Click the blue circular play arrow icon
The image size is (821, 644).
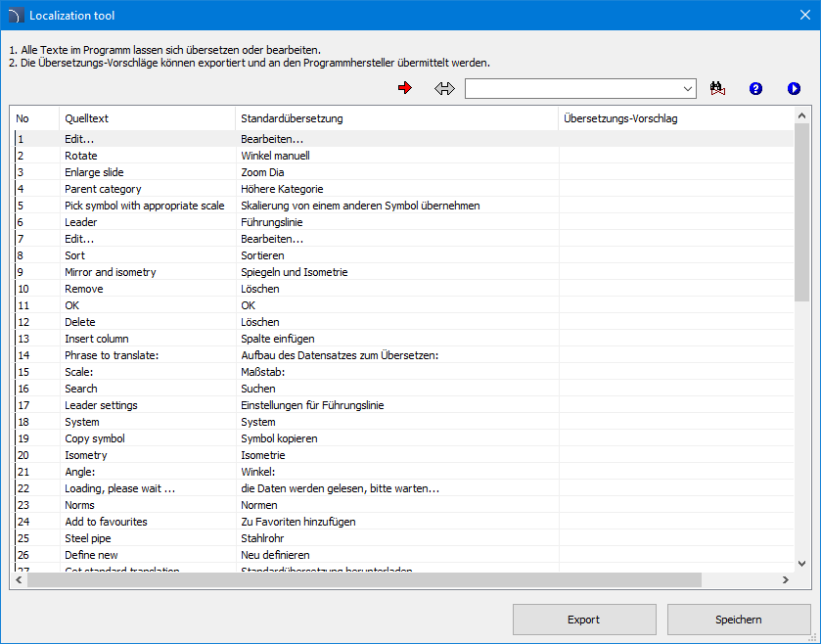[x=794, y=89]
